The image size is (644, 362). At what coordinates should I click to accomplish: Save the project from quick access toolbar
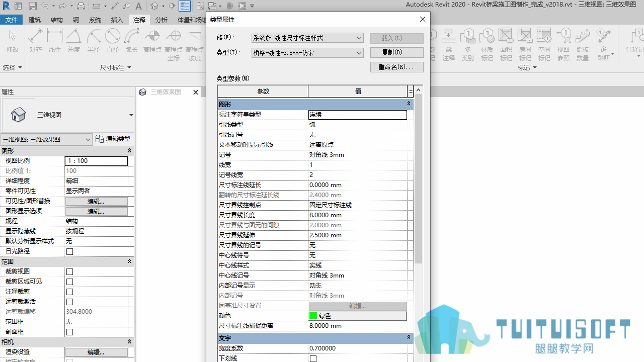coord(32,7)
